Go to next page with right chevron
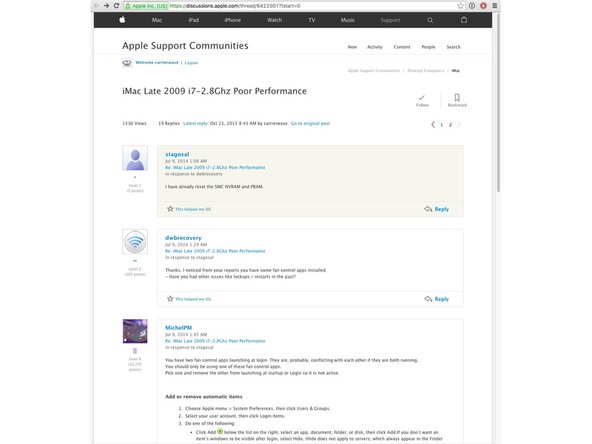Viewport: 592px width, 444px height. (459, 124)
